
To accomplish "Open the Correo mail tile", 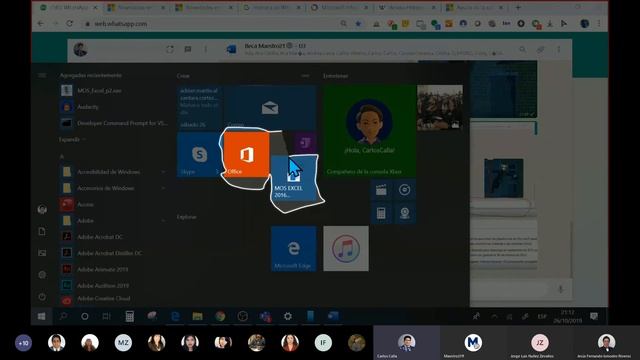I will tap(270, 108).
